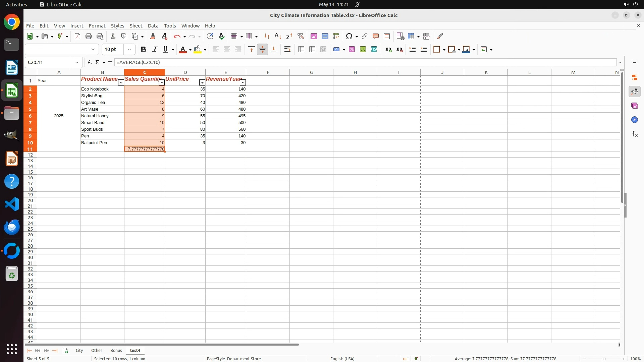
Task: Click the English (USA) language field
Action: click(x=342, y=359)
